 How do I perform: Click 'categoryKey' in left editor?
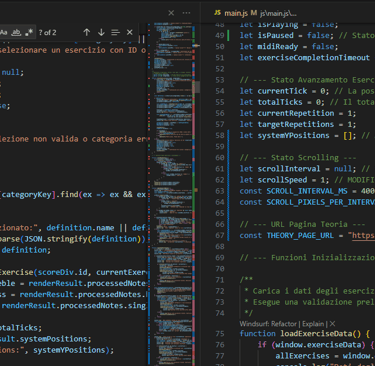[27, 195]
